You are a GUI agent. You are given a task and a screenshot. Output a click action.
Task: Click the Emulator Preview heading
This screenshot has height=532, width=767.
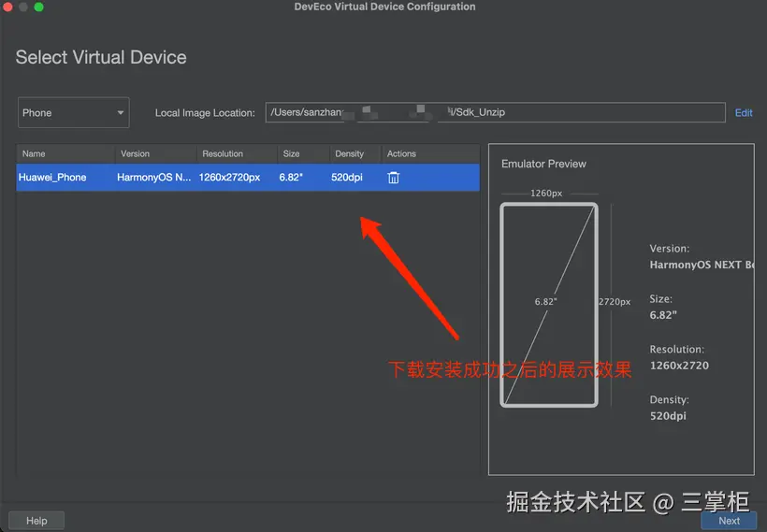click(x=543, y=164)
